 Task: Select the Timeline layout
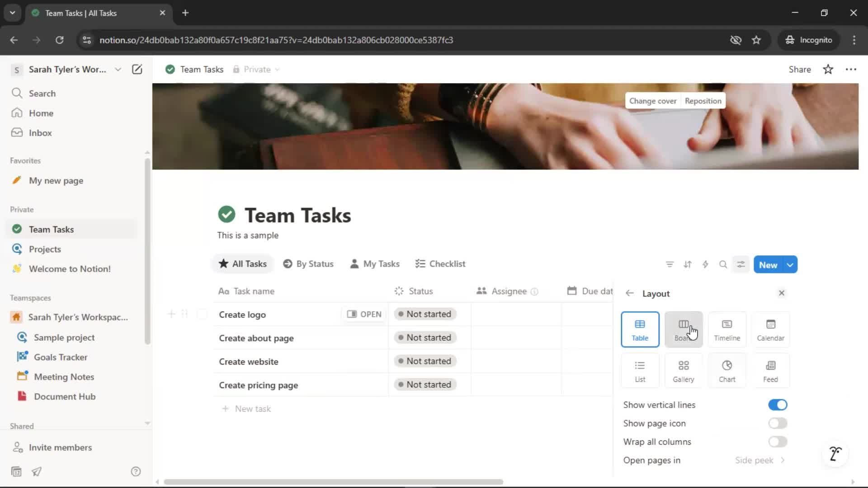pos(727,329)
